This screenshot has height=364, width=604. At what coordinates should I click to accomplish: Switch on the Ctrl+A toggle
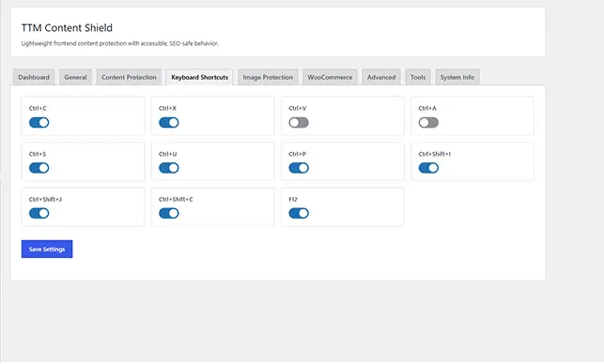[x=428, y=123]
